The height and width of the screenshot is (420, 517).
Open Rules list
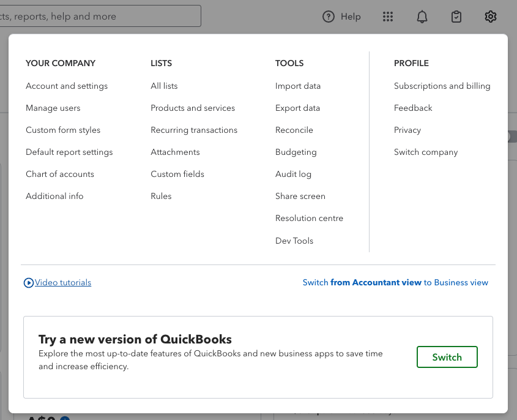tap(161, 196)
